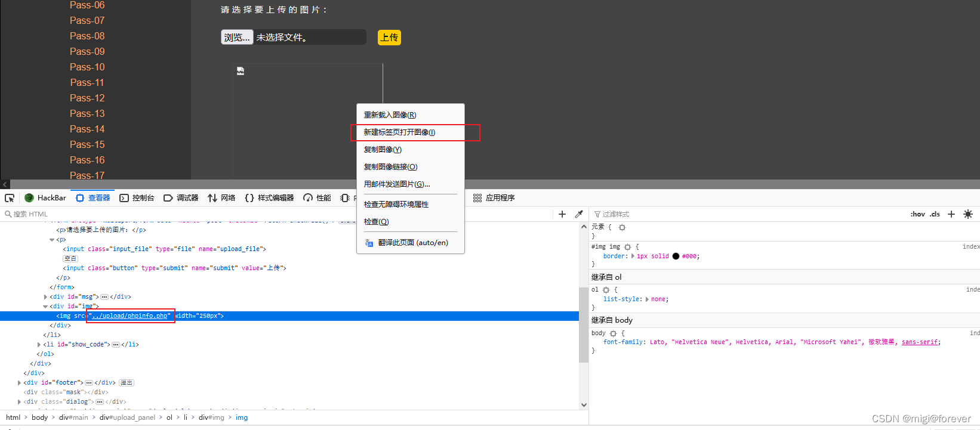Toggle the :hov pseudo-class panel
Viewport: 980px width, 430px height.
917,214
